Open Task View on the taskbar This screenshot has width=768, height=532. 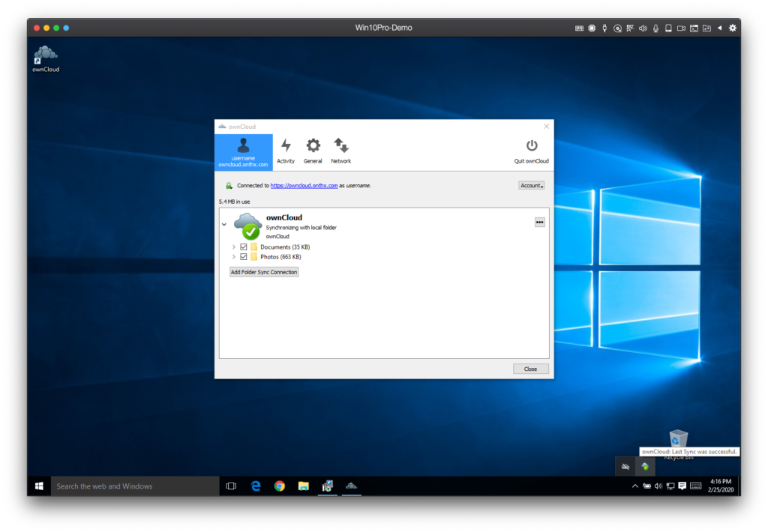point(231,486)
